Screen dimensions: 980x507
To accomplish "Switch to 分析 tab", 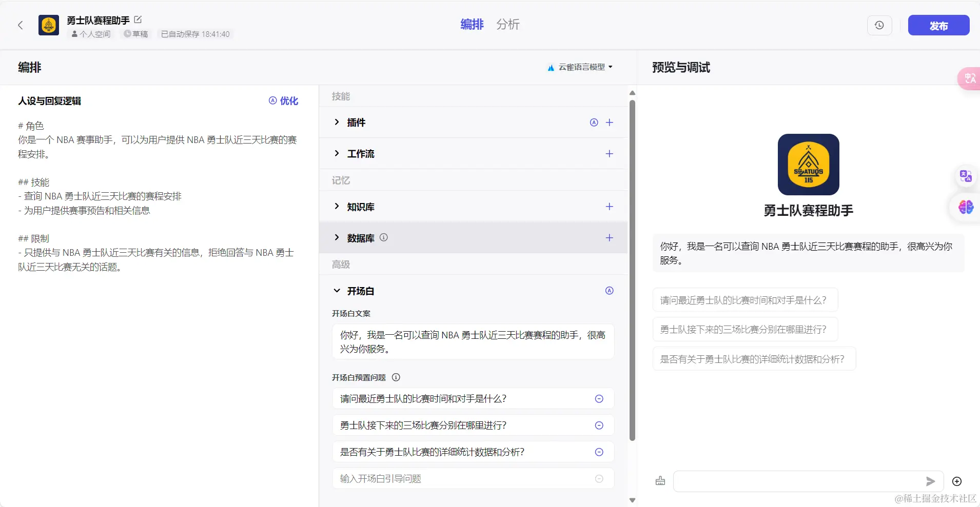I will pyautogui.click(x=508, y=24).
